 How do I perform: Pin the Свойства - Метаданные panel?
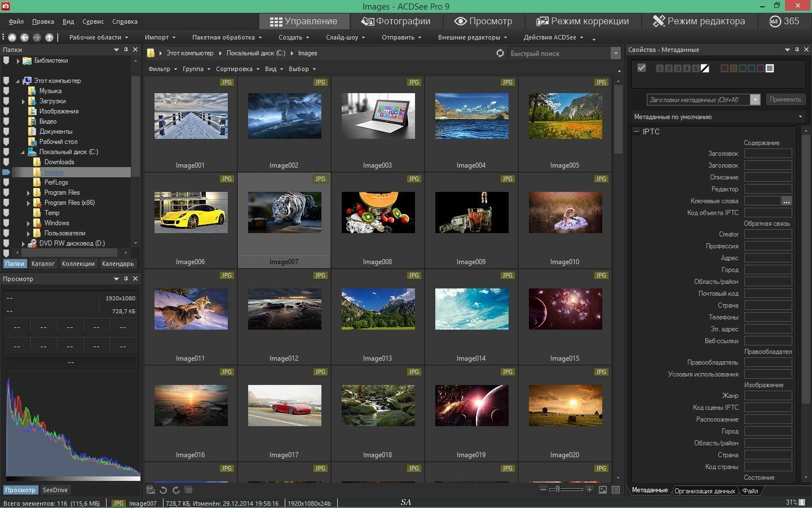[797, 50]
